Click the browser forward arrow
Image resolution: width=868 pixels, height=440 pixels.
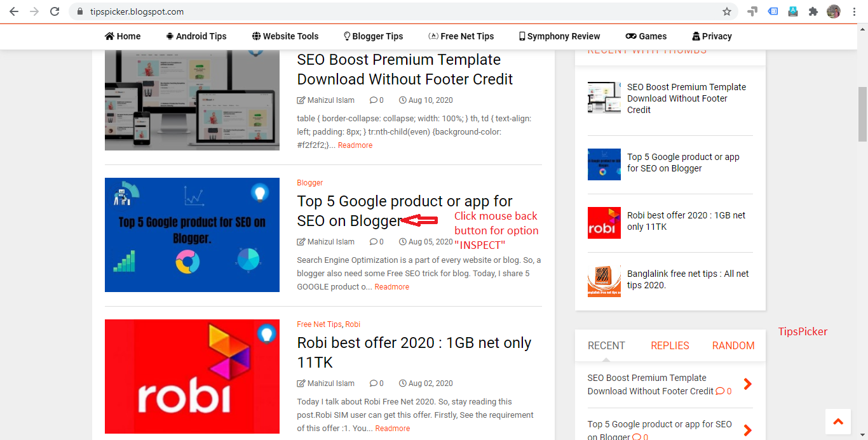tap(34, 11)
